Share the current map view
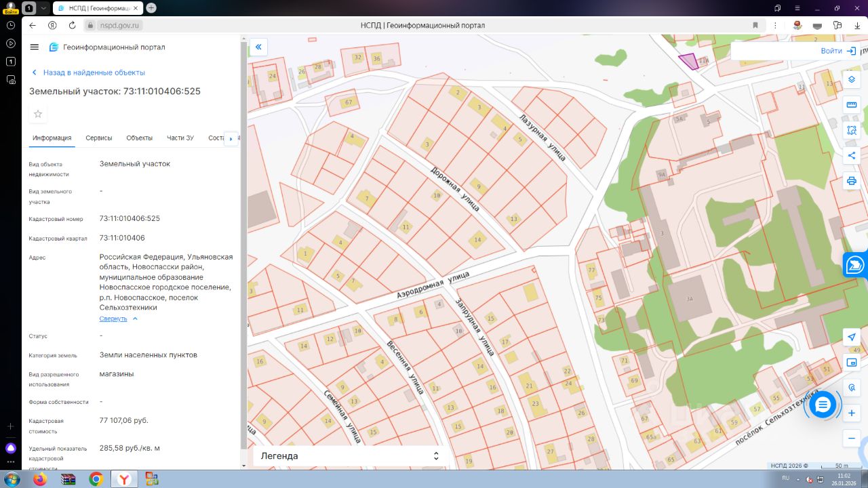This screenshot has height=488, width=868. pyautogui.click(x=852, y=156)
